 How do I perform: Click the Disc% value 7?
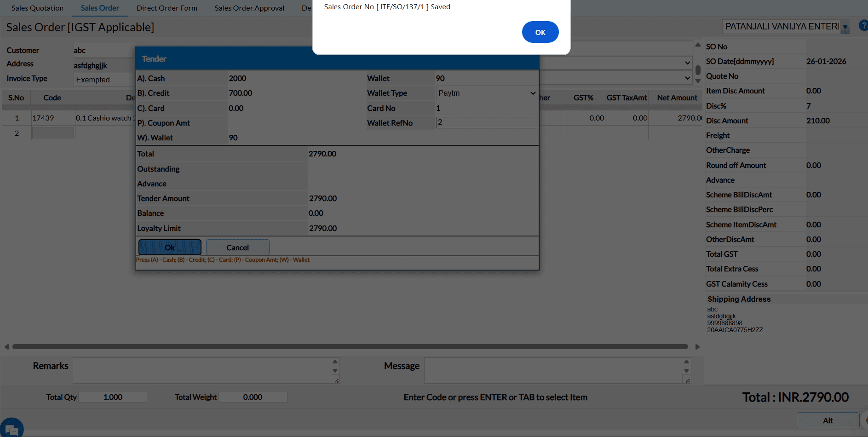coord(809,106)
